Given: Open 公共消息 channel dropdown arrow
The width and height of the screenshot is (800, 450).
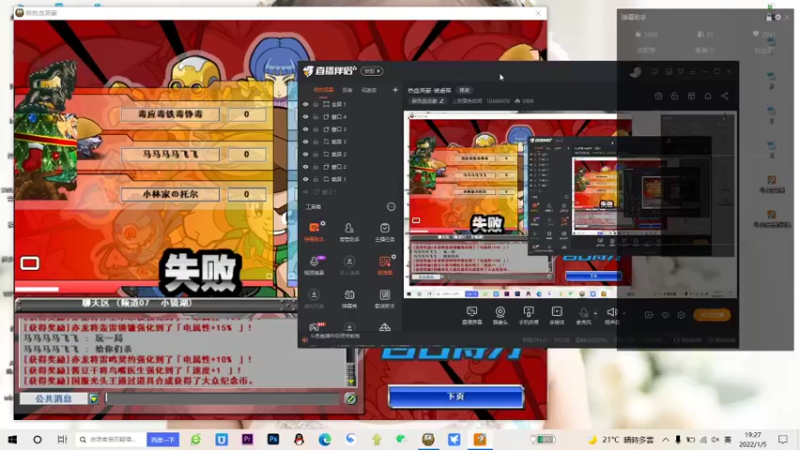Looking at the screenshot, I should pos(93,398).
